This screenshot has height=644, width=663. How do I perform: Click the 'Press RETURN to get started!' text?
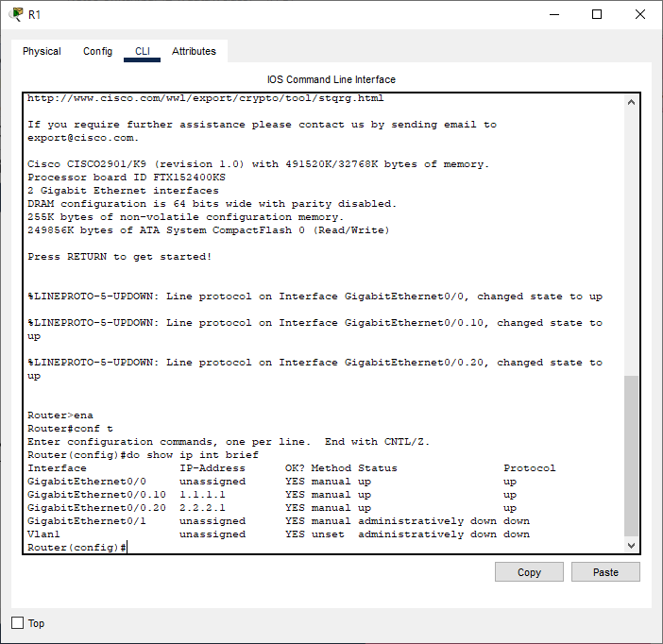[119, 257]
